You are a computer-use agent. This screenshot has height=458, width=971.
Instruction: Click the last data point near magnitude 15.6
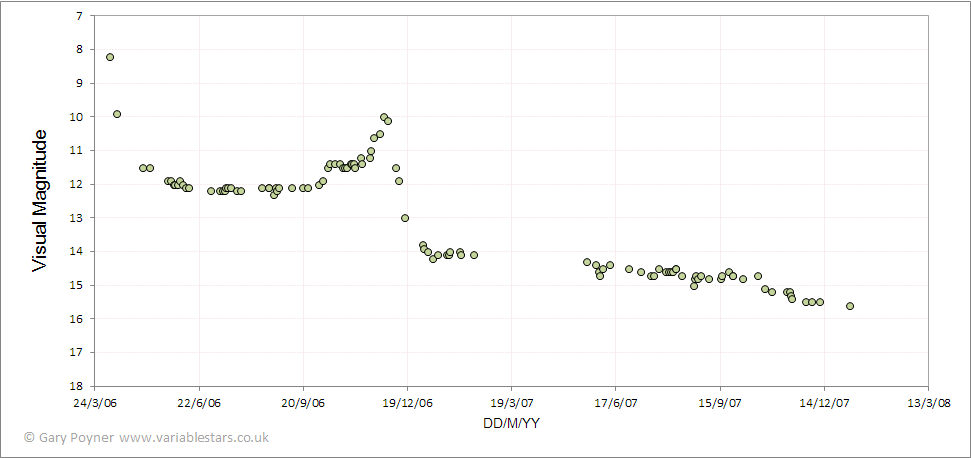pos(850,306)
